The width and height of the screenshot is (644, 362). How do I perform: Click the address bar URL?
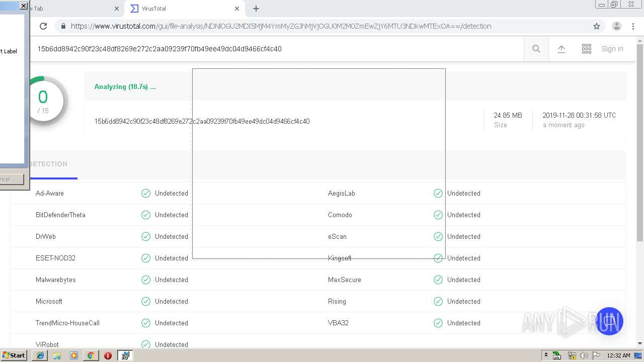(x=281, y=26)
